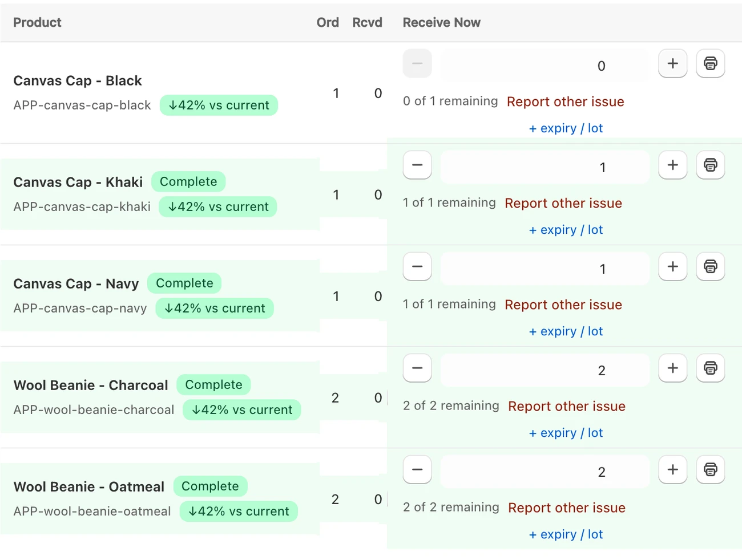Print label for Wool Beanie - Charcoal
Viewport: 742px width, 560px height.
click(710, 368)
